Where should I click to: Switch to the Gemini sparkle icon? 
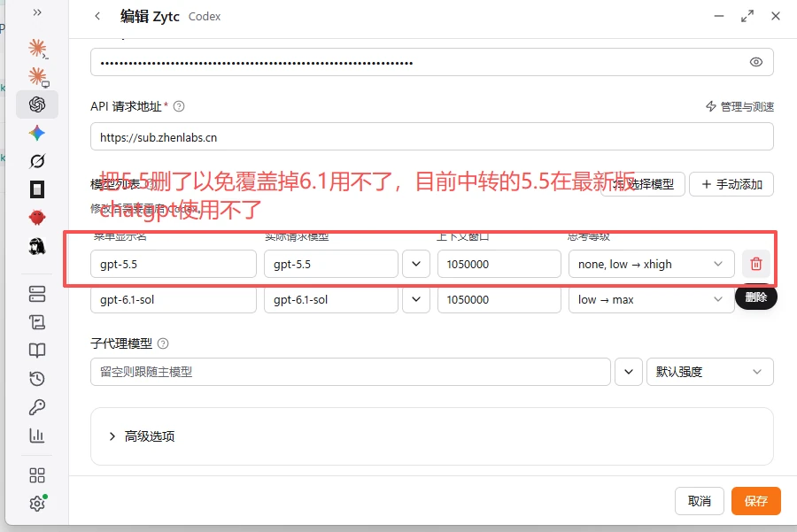click(37, 133)
